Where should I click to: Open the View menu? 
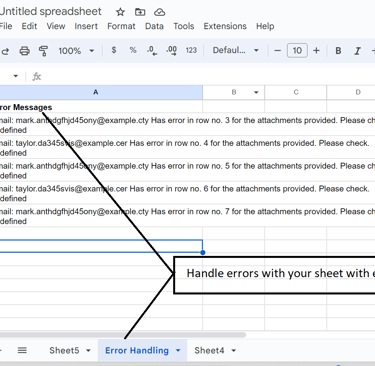(x=56, y=26)
